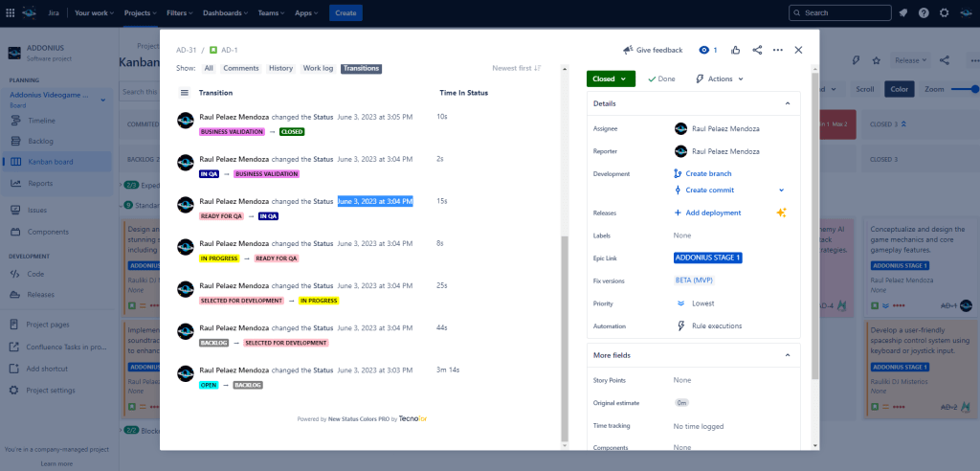Viewport: 980px width, 471px height.
Task: Expand the Actions dropdown
Action: click(x=720, y=78)
